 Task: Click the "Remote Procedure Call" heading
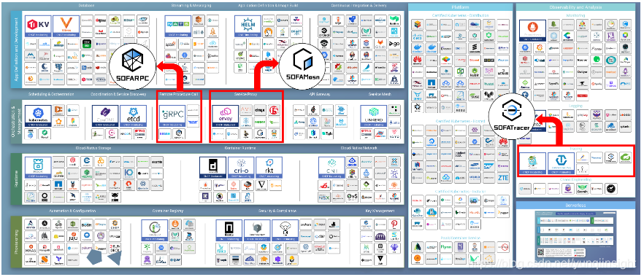[x=179, y=94]
